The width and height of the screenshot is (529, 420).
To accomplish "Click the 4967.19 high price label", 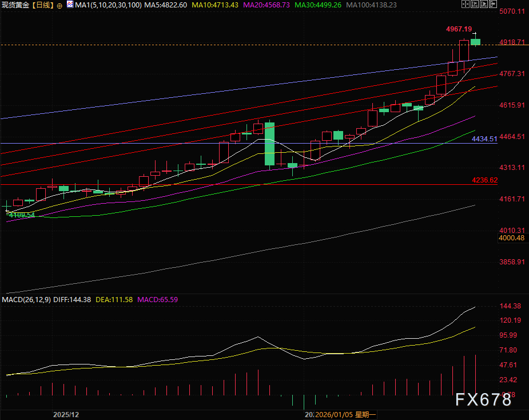I will click(x=459, y=29).
